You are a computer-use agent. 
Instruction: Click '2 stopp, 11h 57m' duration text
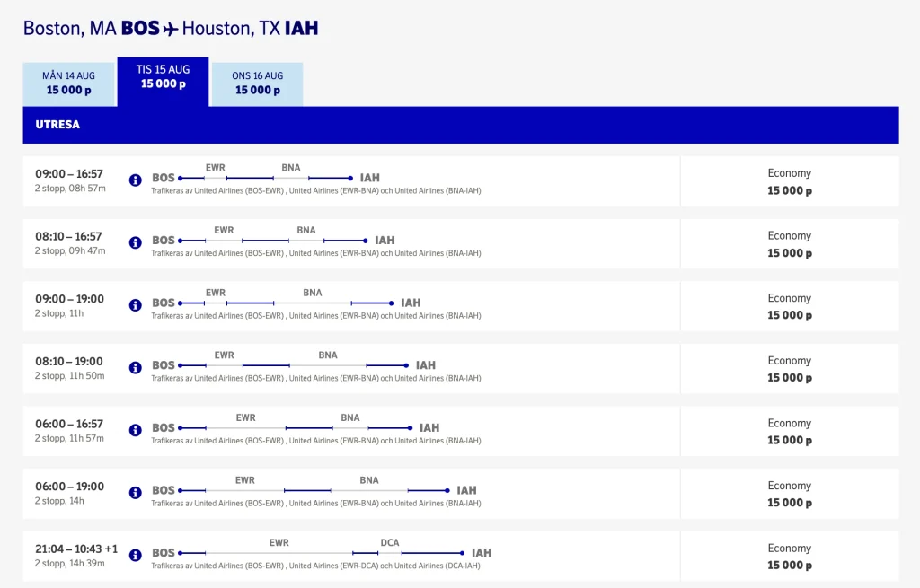click(69, 438)
